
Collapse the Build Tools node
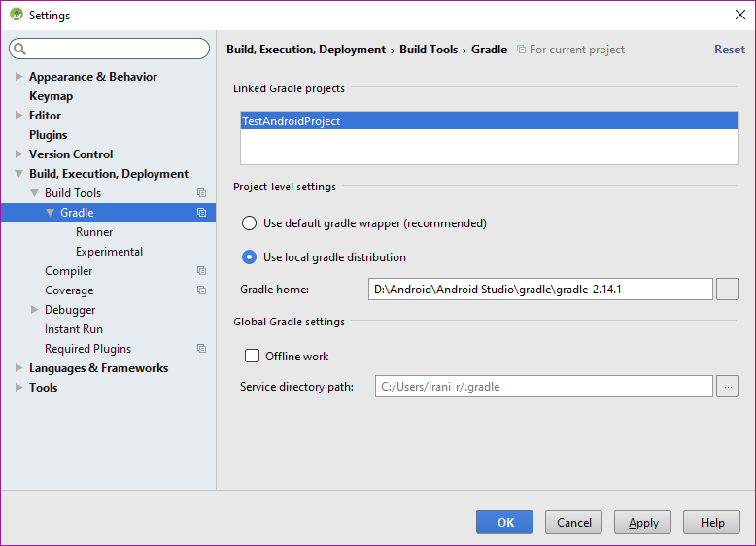tap(34, 192)
